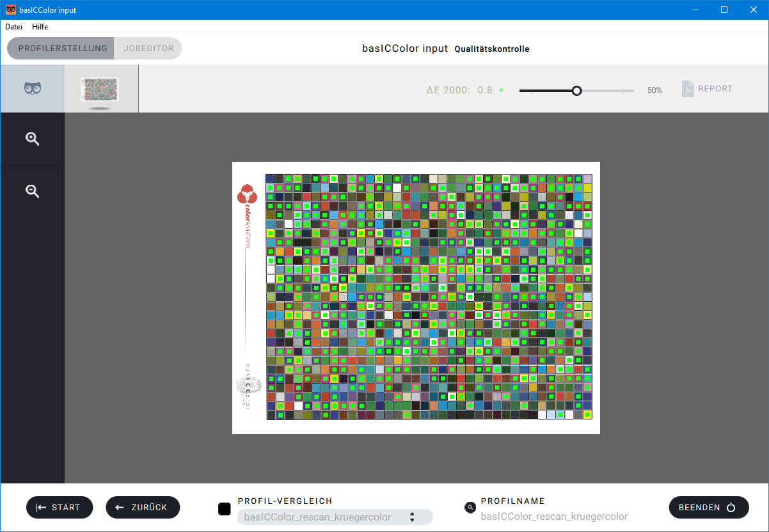The width and height of the screenshot is (769, 532).
Task: Click the ΔE tolerance slider handle
Action: tap(576, 91)
